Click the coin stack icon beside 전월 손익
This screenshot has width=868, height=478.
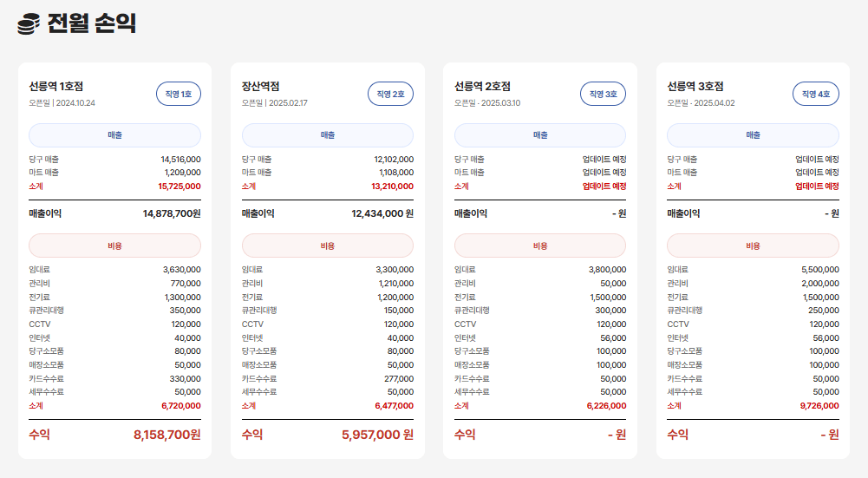[x=29, y=23]
